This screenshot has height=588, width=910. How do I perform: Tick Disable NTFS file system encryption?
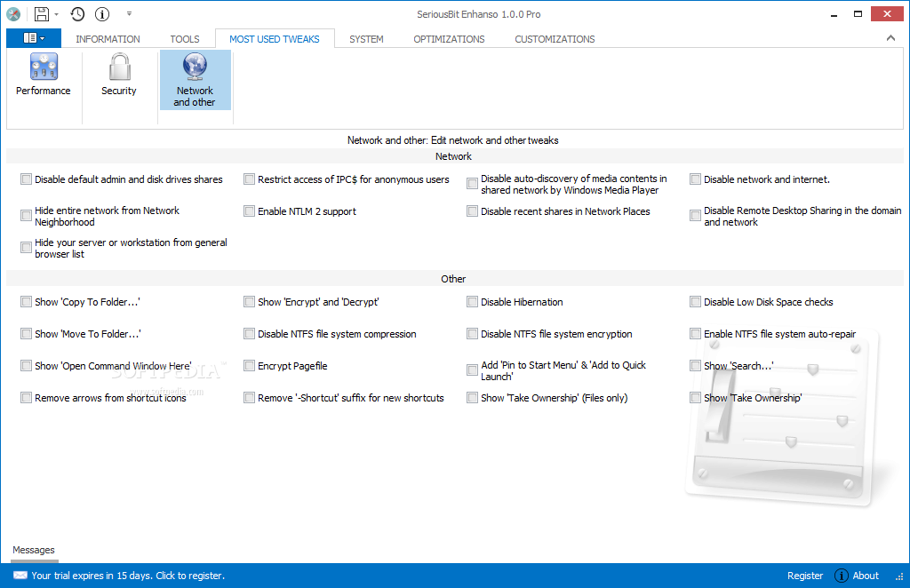[473, 333]
